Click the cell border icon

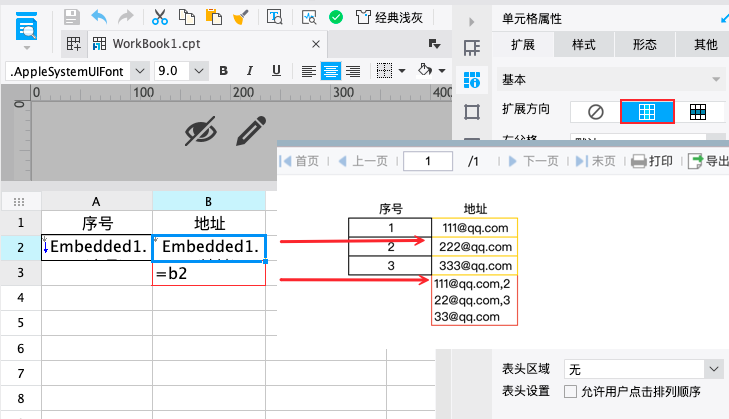tap(384, 71)
